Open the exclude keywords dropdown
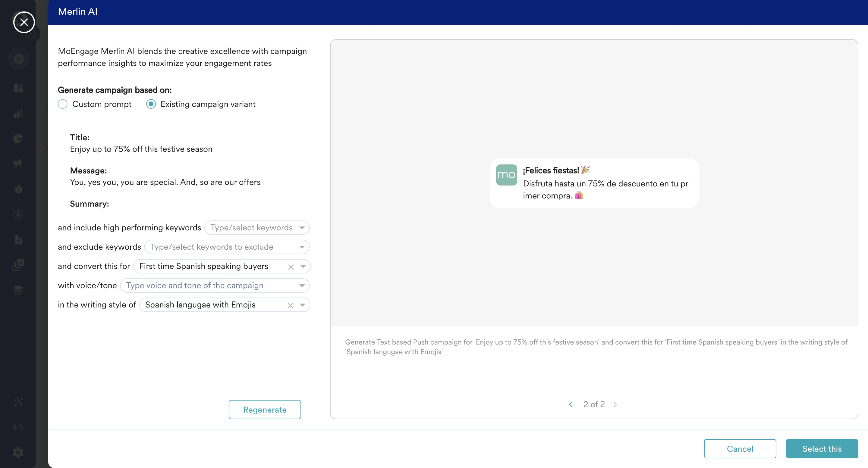Screen dimensions: 868x468 (302, 247)
